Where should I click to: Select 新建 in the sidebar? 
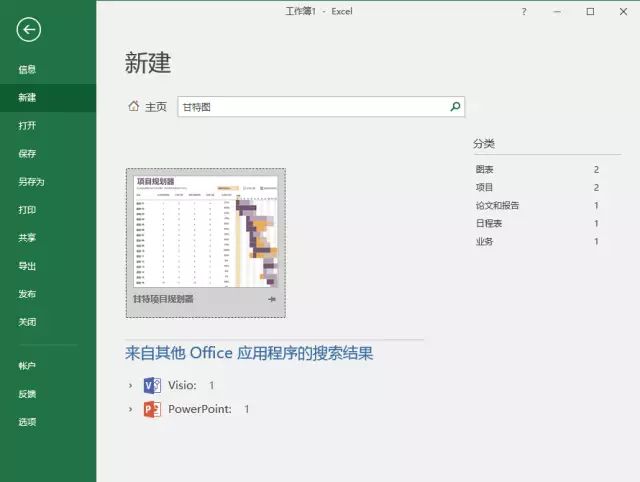(48, 98)
